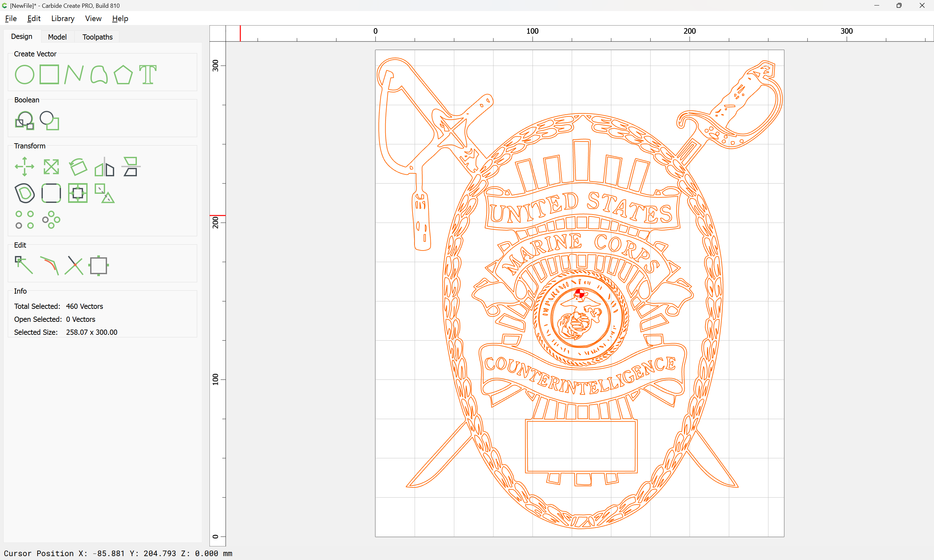Image resolution: width=934 pixels, height=560 pixels.
Task: Open the Help menu
Action: point(120,18)
